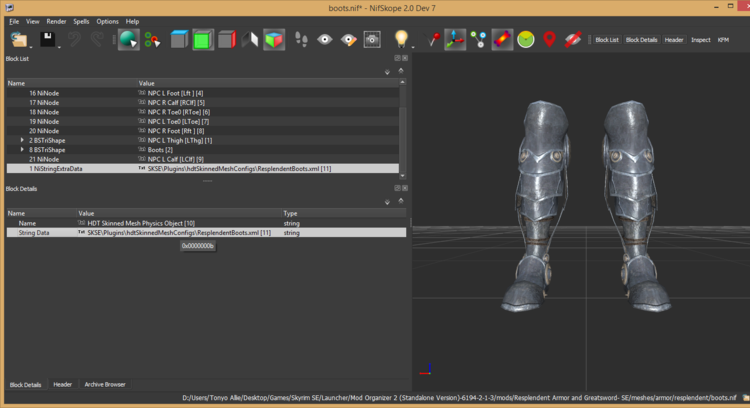
Task: Expand all rows in Block List
Action: pos(387,72)
